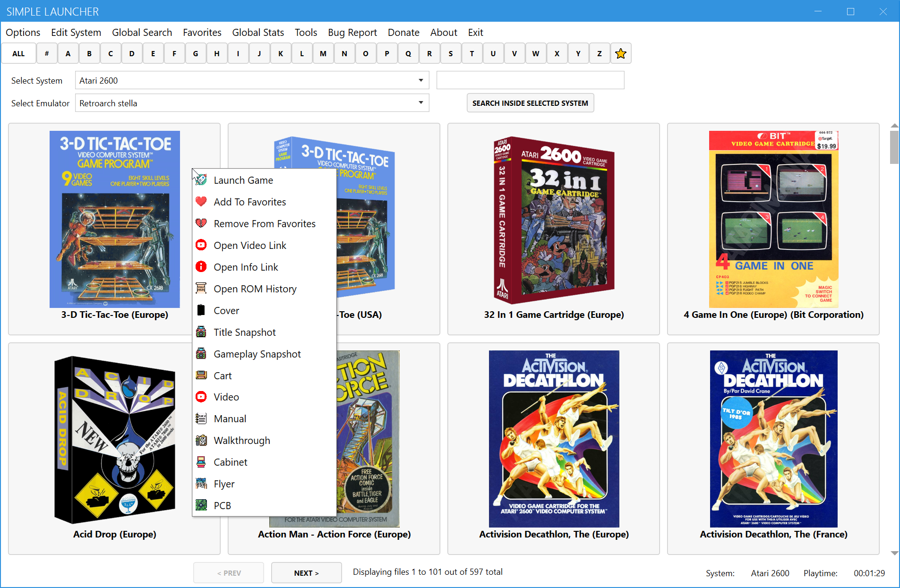Open Global Stats menu
900x588 pixels.
258,33
